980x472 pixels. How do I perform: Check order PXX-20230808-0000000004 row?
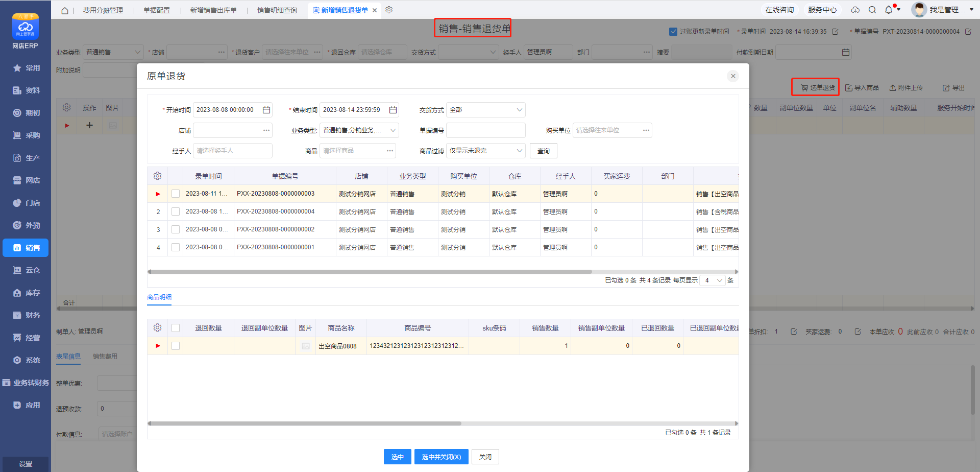point(176,211)
